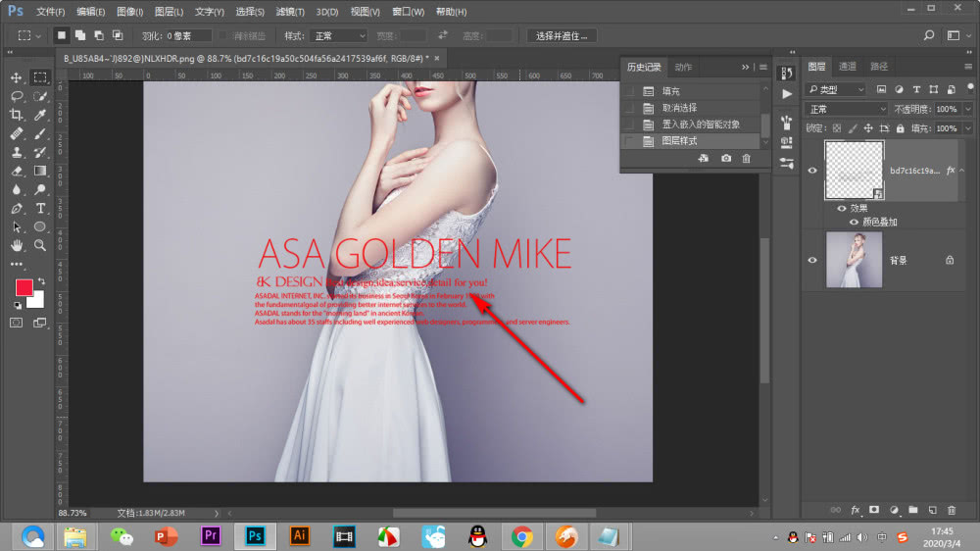Image resolution: width=980 pixels, height=551 pixels.
Task: Hide the bd7c16c19a layer eye
Action: pos(812,170)
